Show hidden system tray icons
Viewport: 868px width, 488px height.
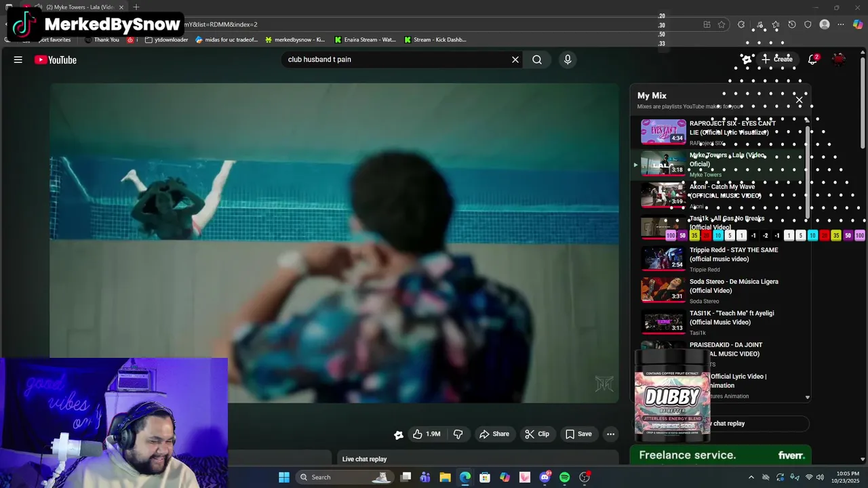pyautogui.click(x=751, y=477)
